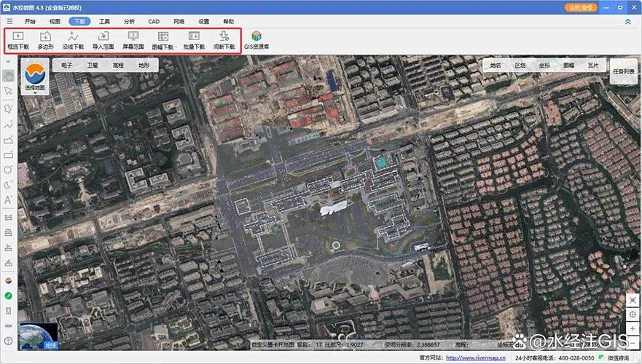
Task: Collapse the ribbon with double chevron
Action: tap(628, 22)
